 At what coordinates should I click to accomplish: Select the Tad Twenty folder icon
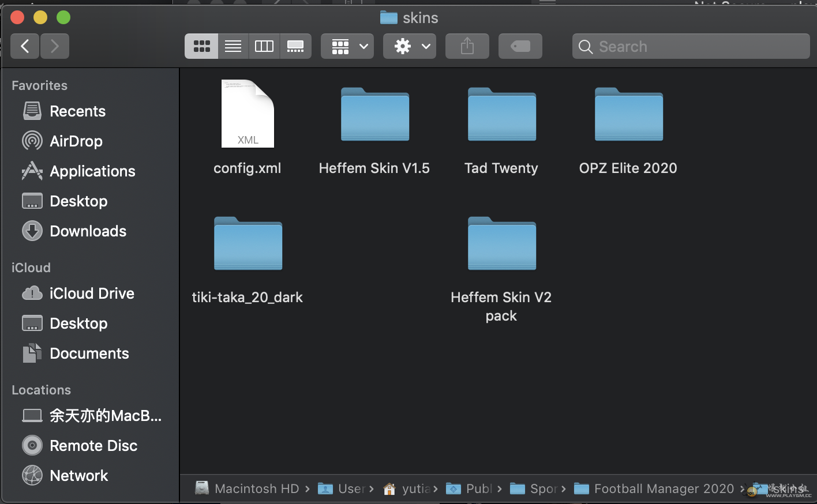[502, 114]
